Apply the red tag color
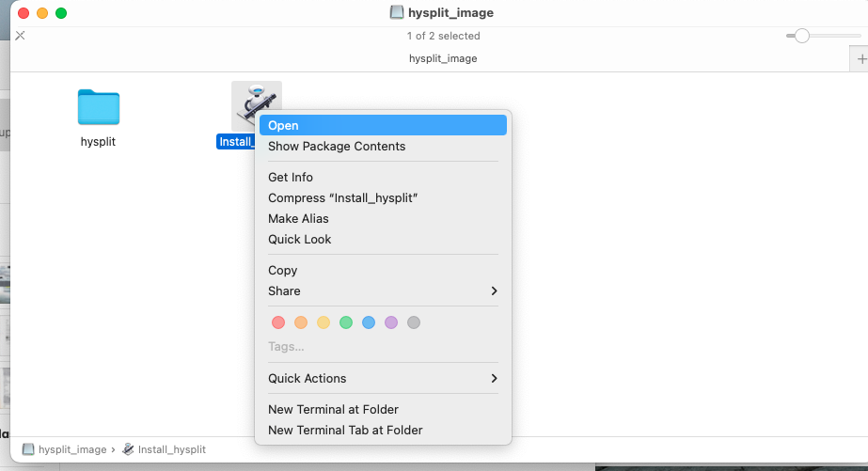The width and height of the screenshot is (868, 471). 278,322
